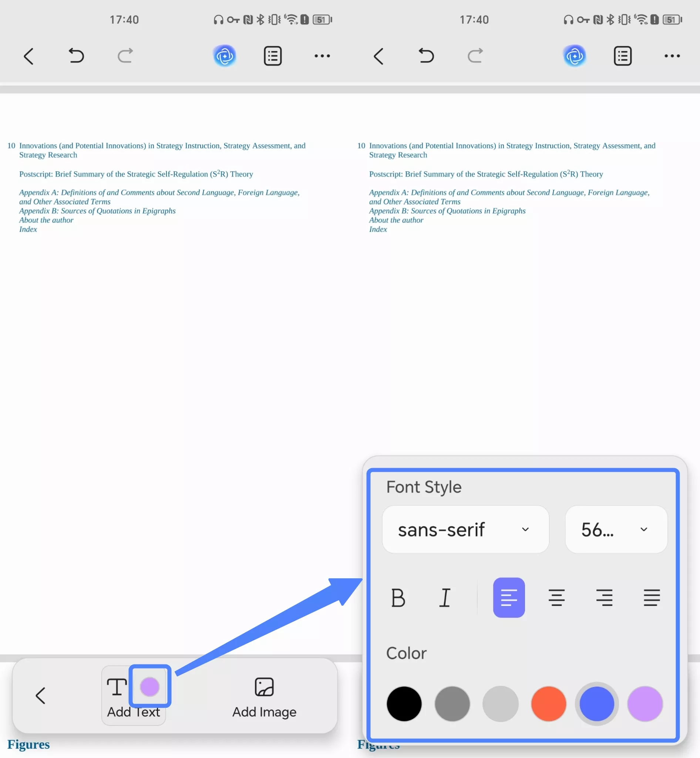Tap the headphones icon in right status bar
700x758 pixels.
point(568,20)
